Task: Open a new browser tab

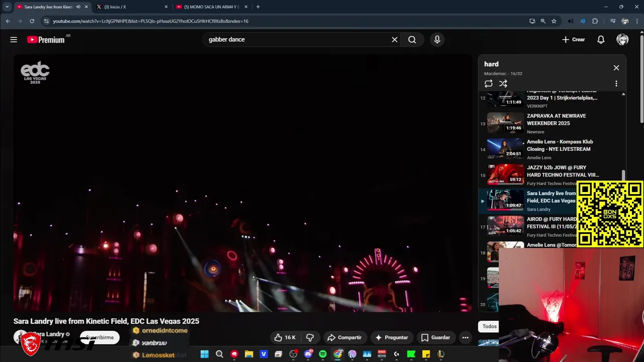Action: click(258, 7)
